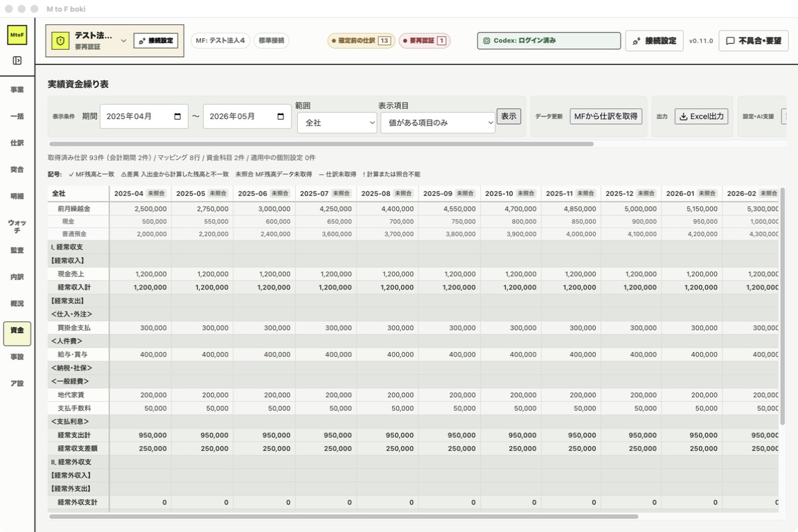Select 突合 in the sidebar

tap(17, 170)
